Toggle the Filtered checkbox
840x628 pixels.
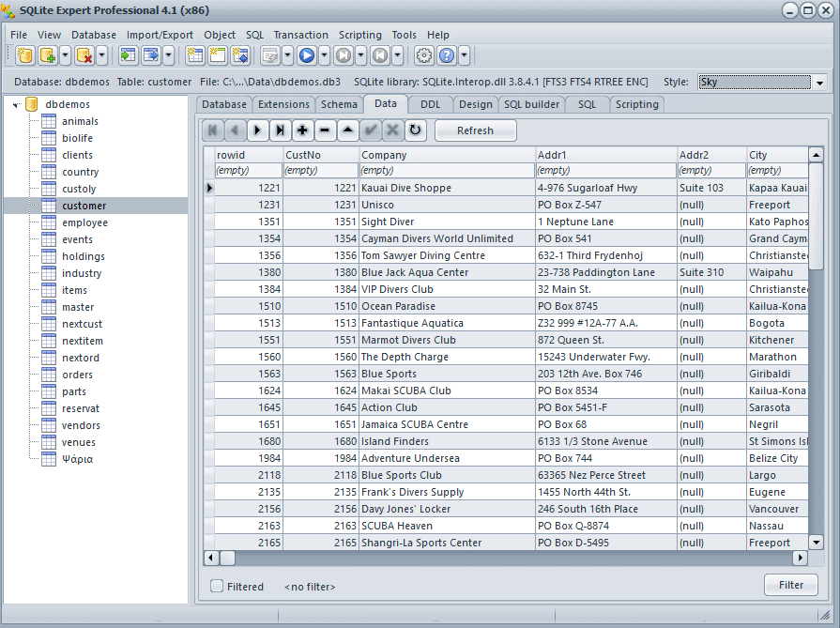coord(217,586)
